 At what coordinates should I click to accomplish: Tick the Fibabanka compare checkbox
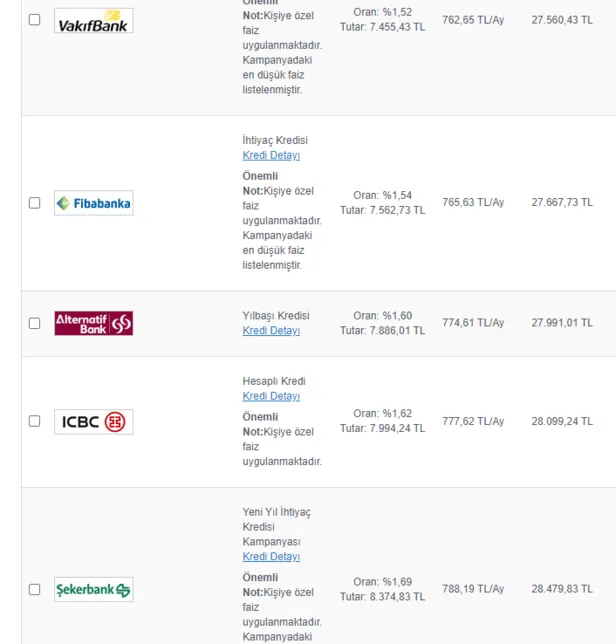(35, 203)
